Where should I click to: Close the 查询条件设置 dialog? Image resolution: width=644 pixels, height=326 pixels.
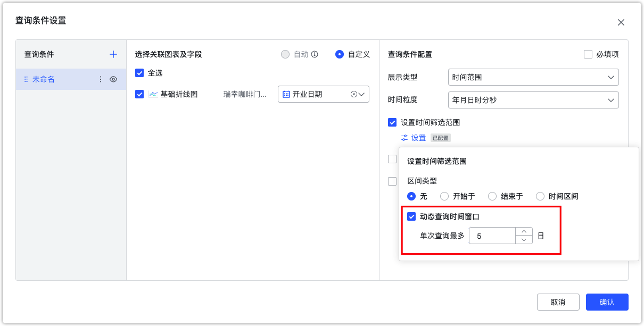click(x=621, y=22)
